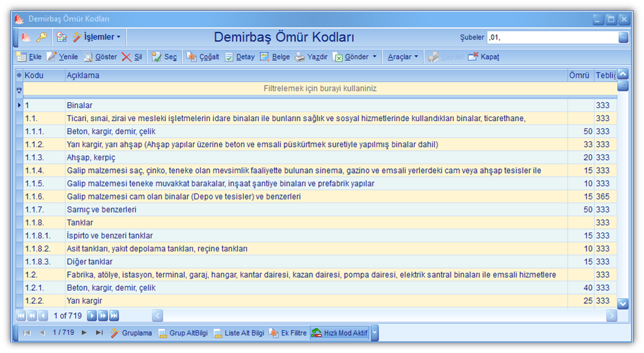Click the red logo icon beside key
Screen dimensions: 644x353
(x=26, y=38)
